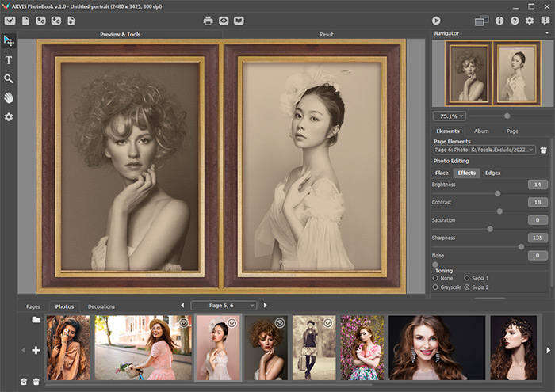Open the Page Elements dropdown
The height and width of the screenshot is (392, 555).
coord(484,150)
